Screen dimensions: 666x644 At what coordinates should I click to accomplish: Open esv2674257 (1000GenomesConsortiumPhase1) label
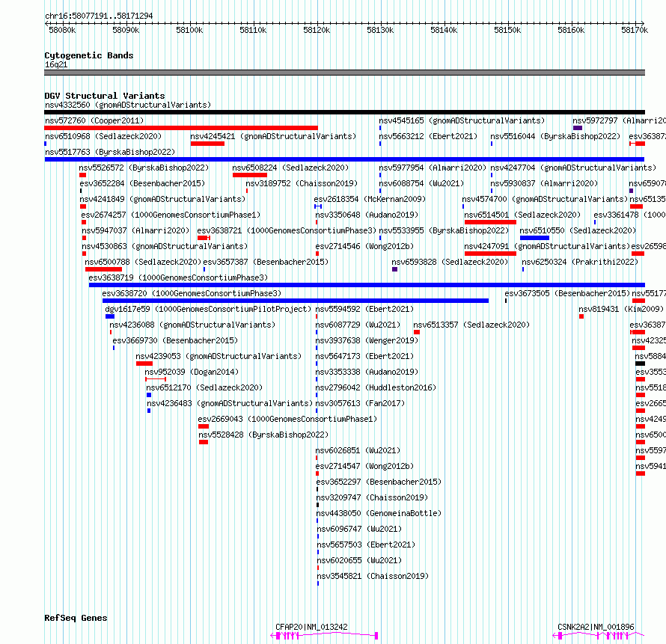tap(171, 215)
